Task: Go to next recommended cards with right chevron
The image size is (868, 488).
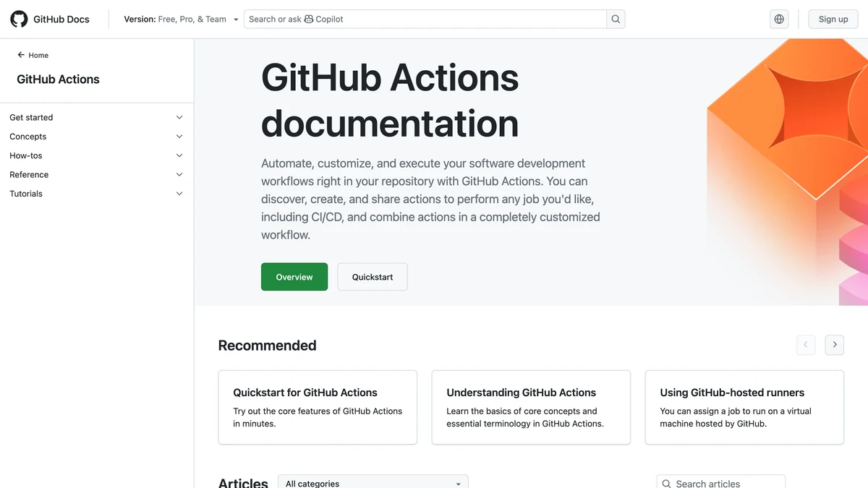Action: pos(835,345)
